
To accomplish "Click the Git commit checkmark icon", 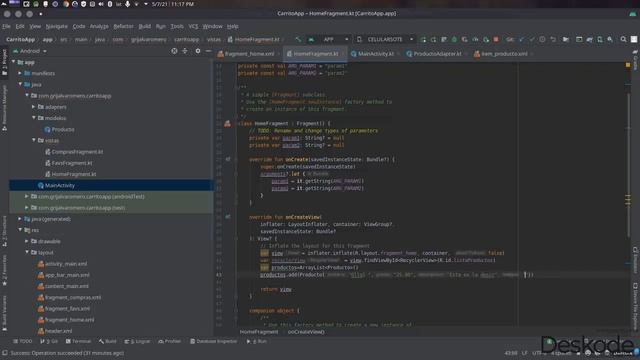I will click(531, 40).
